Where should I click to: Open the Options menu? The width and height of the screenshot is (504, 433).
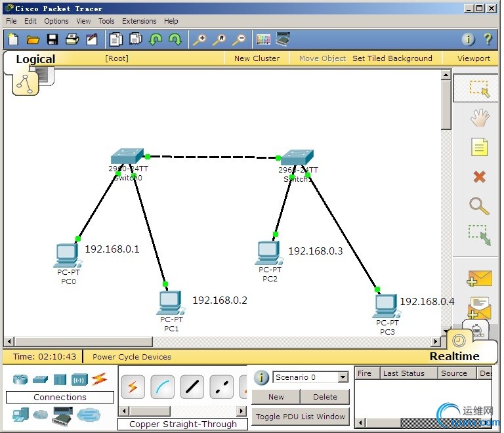point(56,21)
